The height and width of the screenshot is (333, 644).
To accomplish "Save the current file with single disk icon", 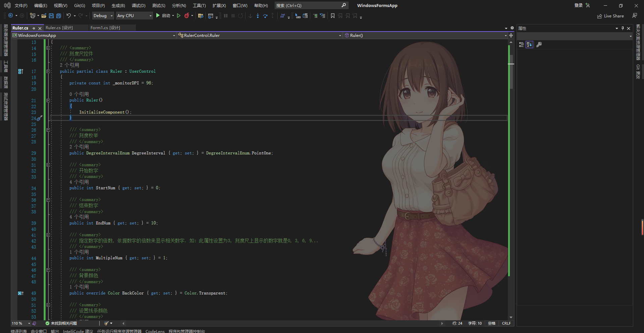I will click(51, 16).
